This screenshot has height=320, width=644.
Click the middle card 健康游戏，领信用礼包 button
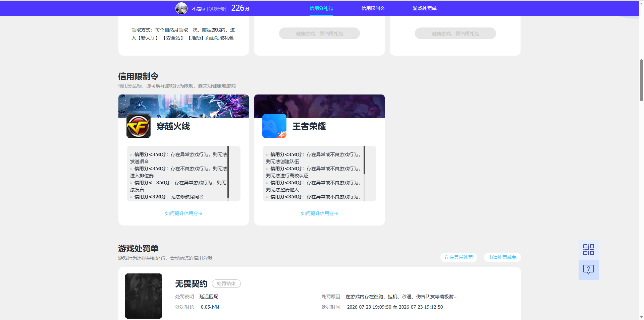click(x=319, y=34)
